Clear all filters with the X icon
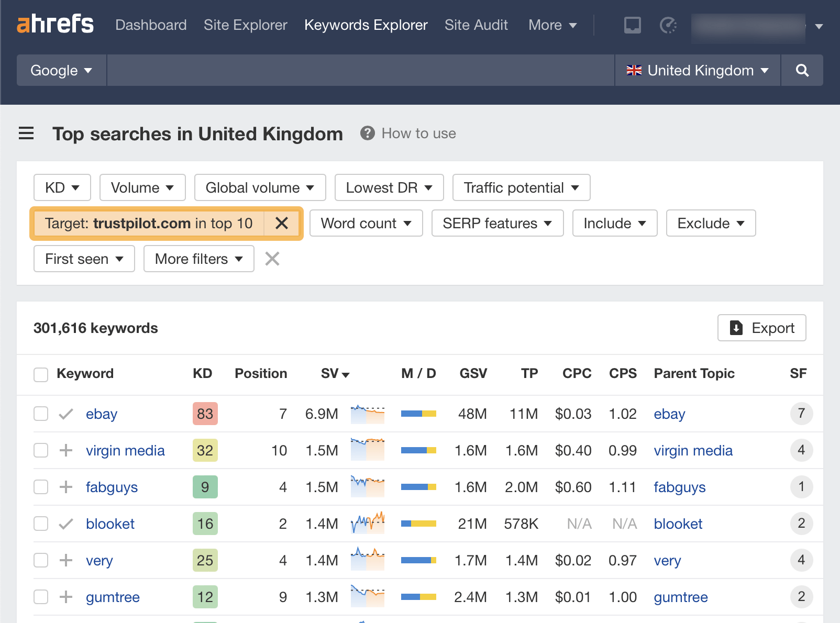The width and height of the screenshot is (840, 623). pos(272,259)
